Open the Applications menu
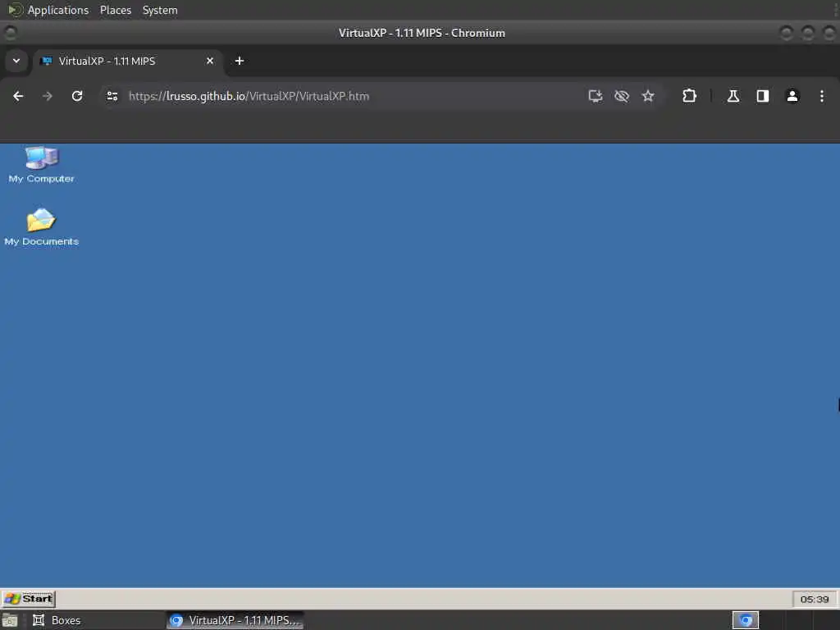 58,10
